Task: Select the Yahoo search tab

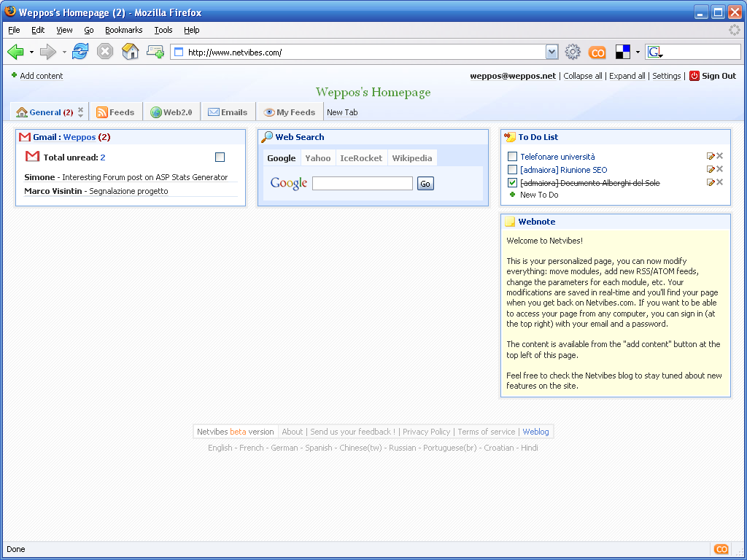Action: pos(318,158)
